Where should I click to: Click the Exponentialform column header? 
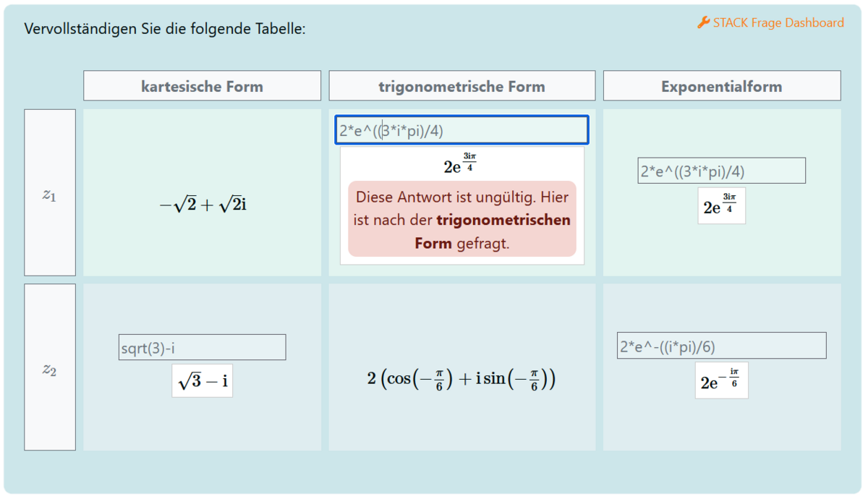click(x=721, y=86)
